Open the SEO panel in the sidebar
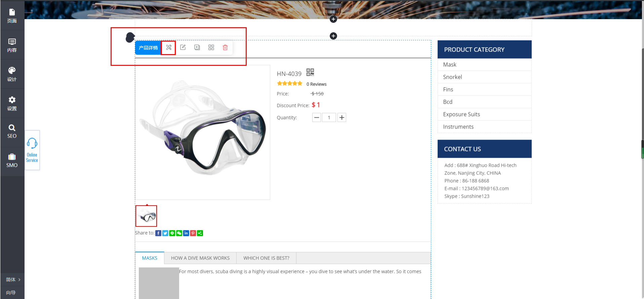This screenshot has width=644, height=299. (12, 132)
